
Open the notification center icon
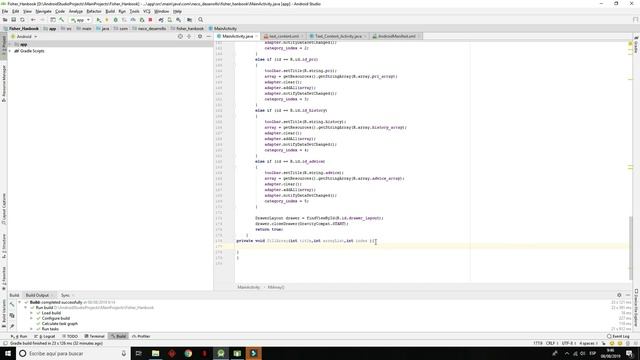pos(629,353)
